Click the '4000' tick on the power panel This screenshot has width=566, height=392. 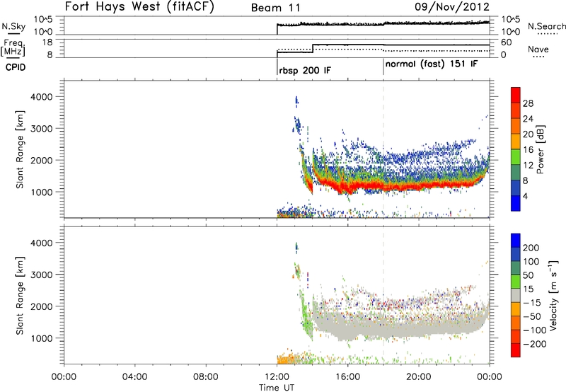pos(41,97)
